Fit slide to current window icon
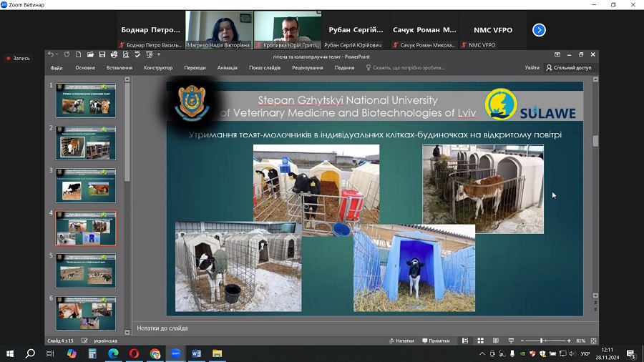This screenshot has height=362, width=644. [x=593, y=341]
